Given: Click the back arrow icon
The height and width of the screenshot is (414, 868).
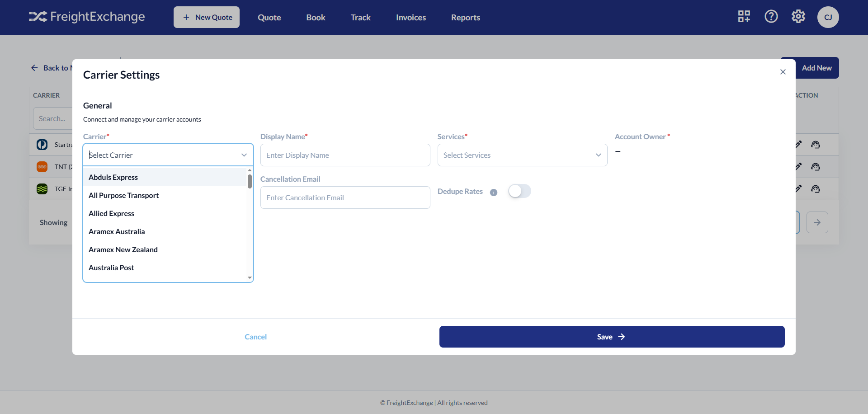Looking at the screenshot, I should (34, 68).
